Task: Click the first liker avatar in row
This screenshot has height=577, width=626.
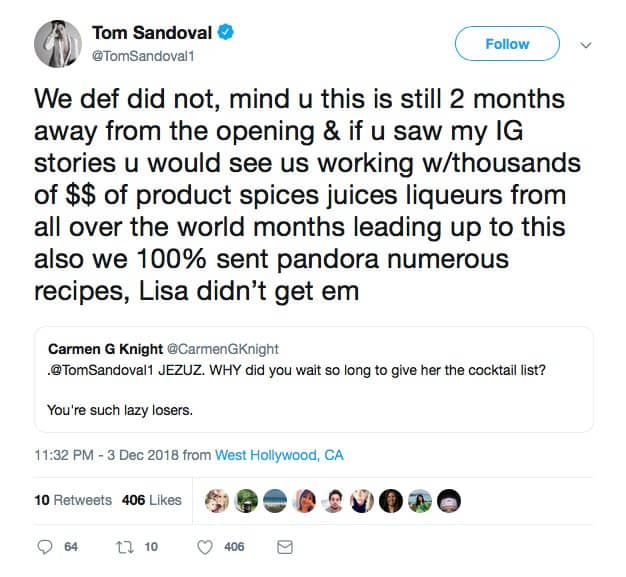Action: pyautogui.click(x=217, y=501)
